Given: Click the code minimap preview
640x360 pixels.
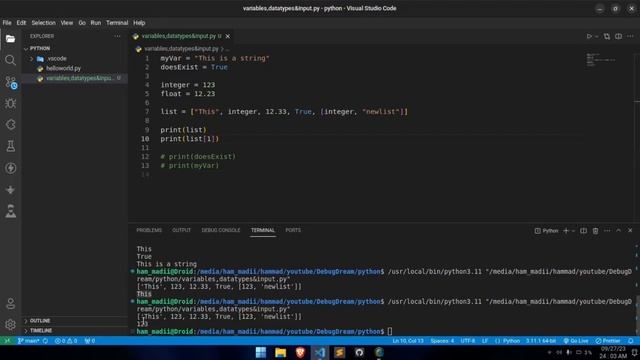Looking at the screenshot, I should coord(600,60).
